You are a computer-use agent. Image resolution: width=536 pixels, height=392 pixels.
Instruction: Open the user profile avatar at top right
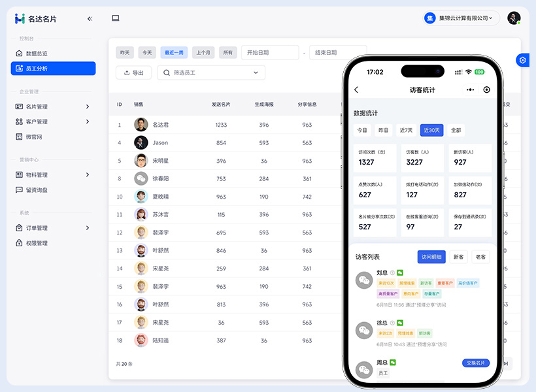[514, 18]
